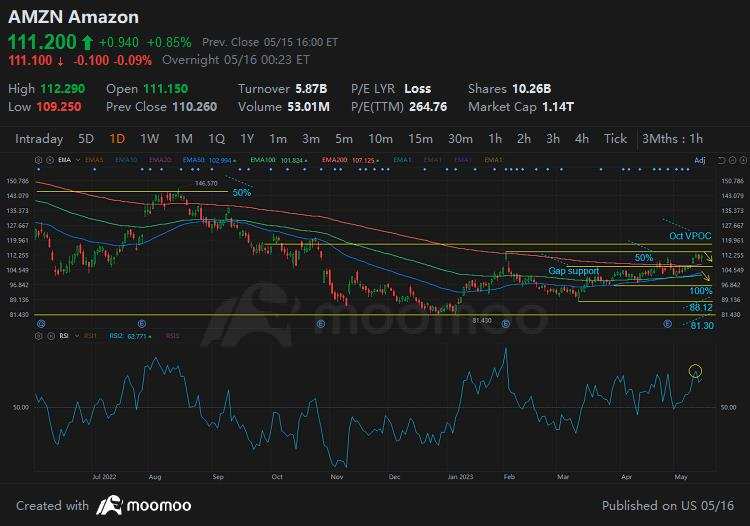Click the 146.570 high price label
This screenshot has width=750, height=526.
click(206, 183)
